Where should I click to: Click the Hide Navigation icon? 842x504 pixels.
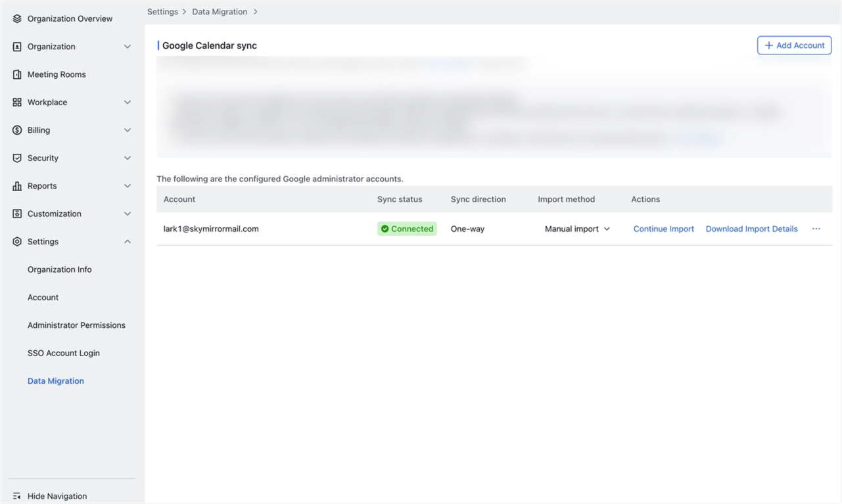coord(17,495)
